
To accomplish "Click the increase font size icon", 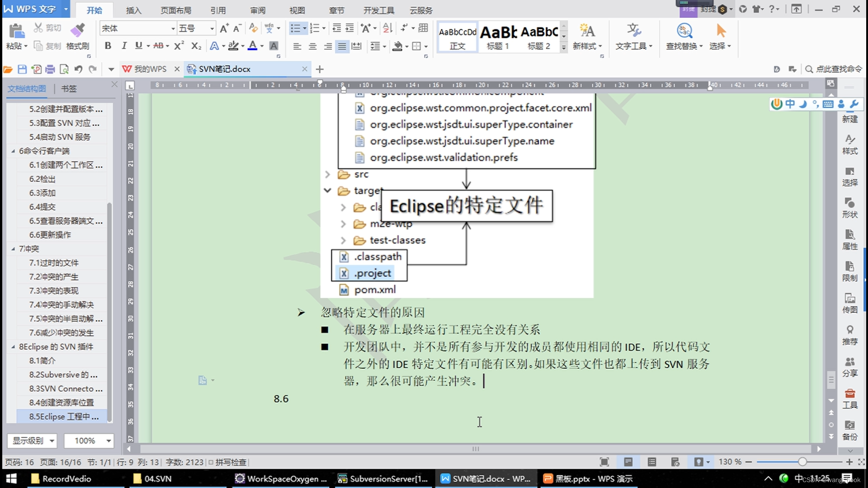I will coord(224,28).
